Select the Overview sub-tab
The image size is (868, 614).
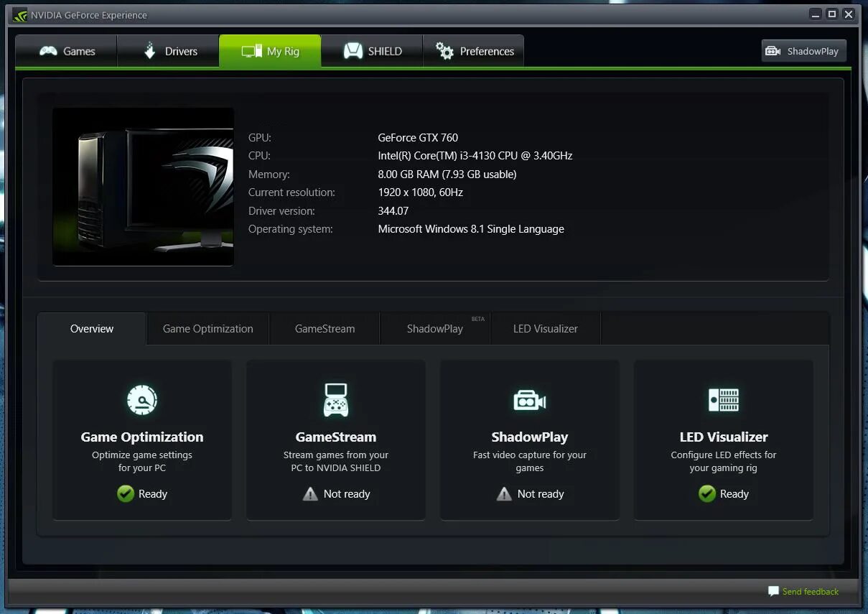coord(92,329)
